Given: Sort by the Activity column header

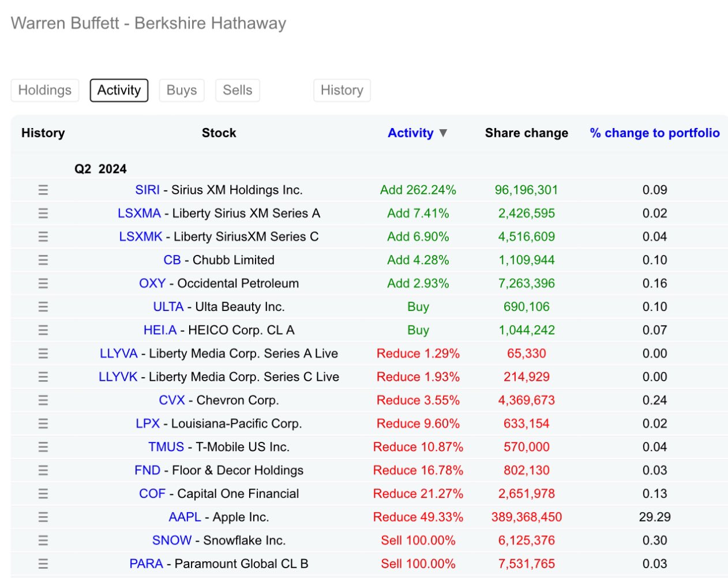Looking at the screenshot, I should pos(418,133).
